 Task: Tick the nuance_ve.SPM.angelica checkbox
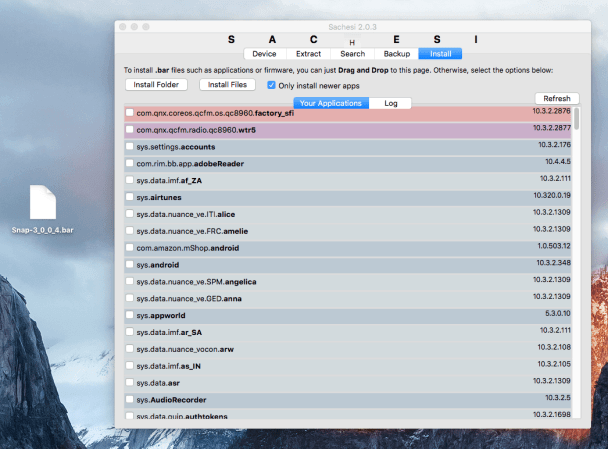(x=130, y=281)
